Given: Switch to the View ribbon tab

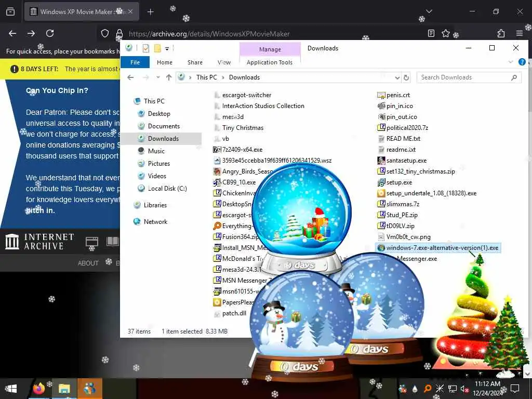Looking at the screenshot, I should 224,62.
